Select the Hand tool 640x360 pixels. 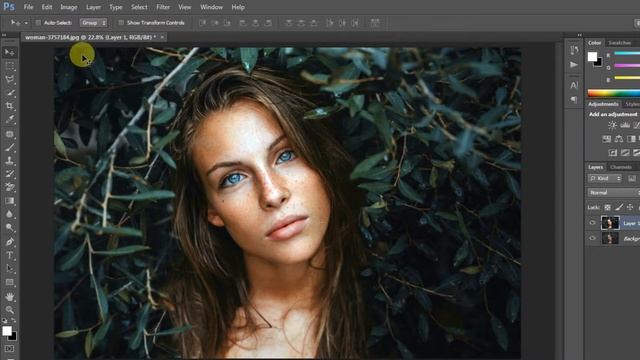tap(10, 297)
